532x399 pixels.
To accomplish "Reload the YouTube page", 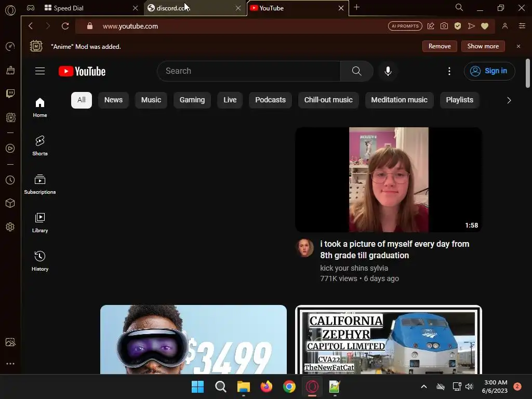I will click(x=65, y=26).
